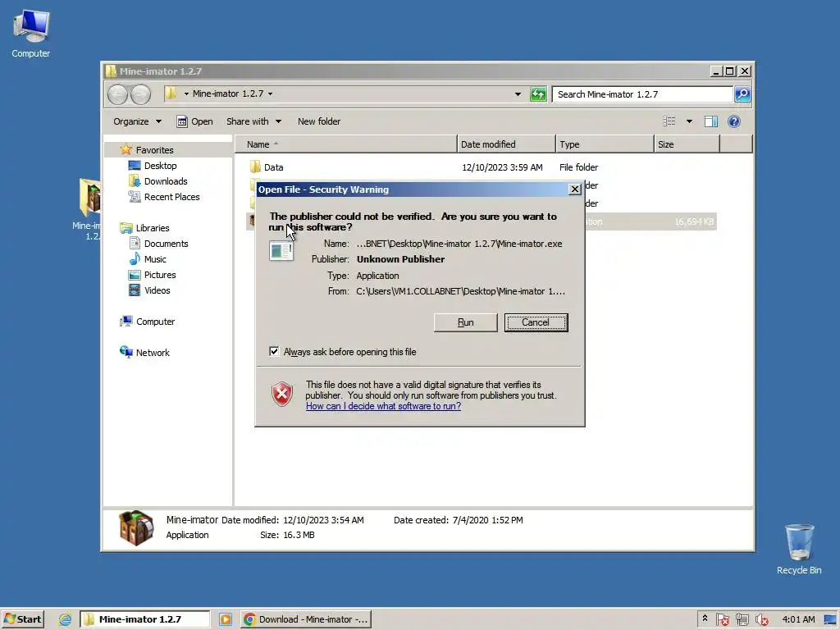Open dropdown arrow before Mine-imator 1.2.7 breadcrumb
This screenshot has width=840, height=630.
coord(186,94)
